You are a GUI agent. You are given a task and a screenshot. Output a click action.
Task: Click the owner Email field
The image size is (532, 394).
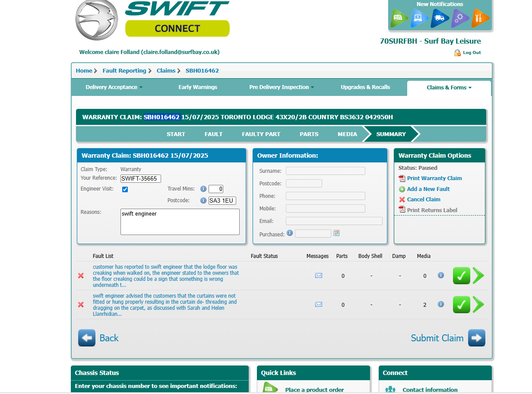(x=334, y=221)
